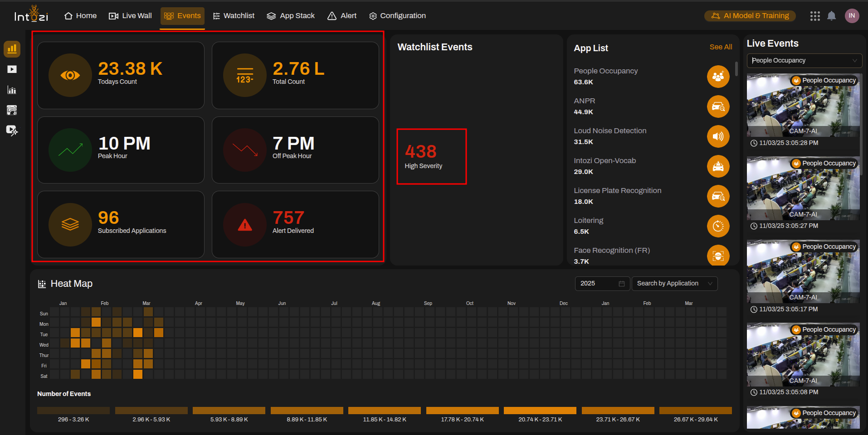
Task: Click the 438 High Severity card
Action: click(x=431, y=156)
